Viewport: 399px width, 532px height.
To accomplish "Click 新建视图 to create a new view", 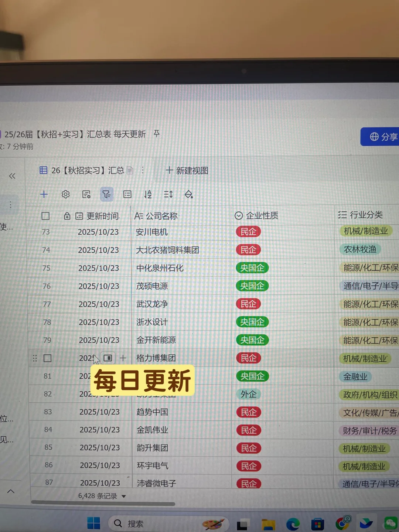I will pyautogui.click(x=187, y=170).
